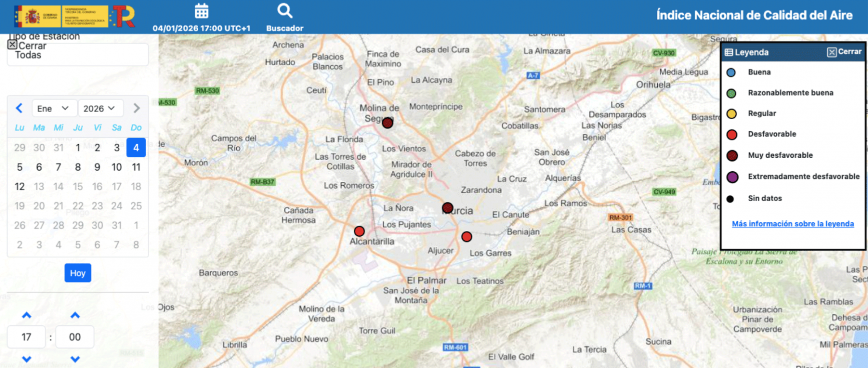Select day 10 in the calendar
The image size is (868, 368).
pyautogui.click(x=117, y=167)
